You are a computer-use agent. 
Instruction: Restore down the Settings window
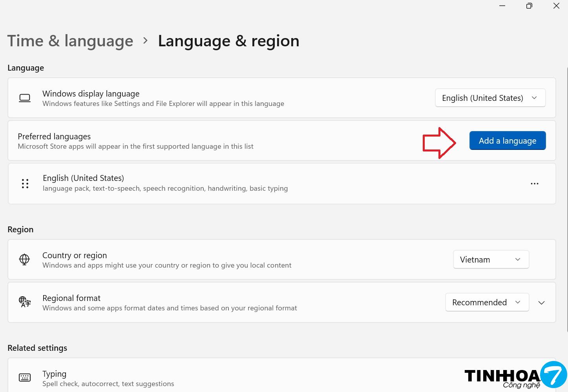point(529,6)
